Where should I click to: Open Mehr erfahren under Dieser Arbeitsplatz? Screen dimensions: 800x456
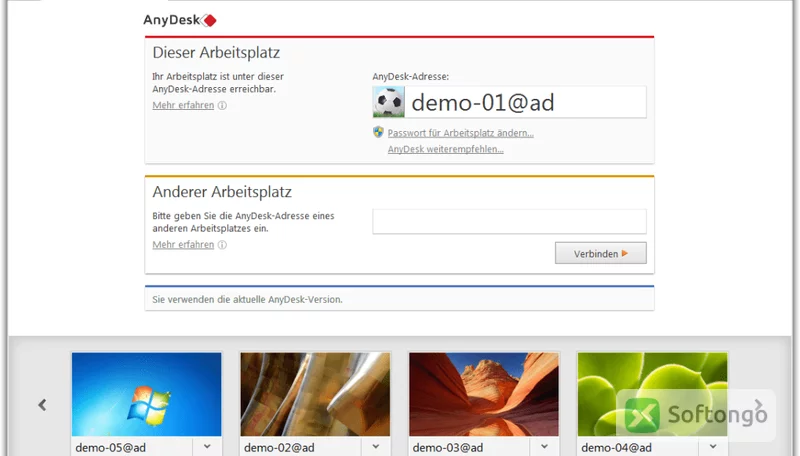coord(183,105)
